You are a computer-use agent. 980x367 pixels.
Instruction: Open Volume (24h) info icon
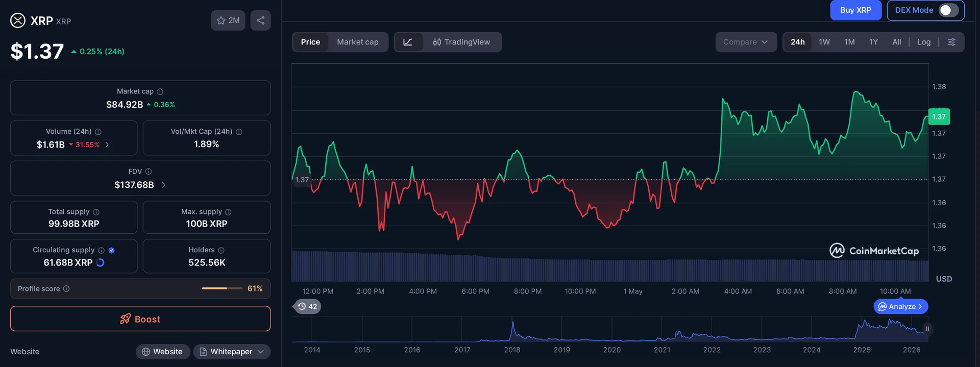coord(98,132)
